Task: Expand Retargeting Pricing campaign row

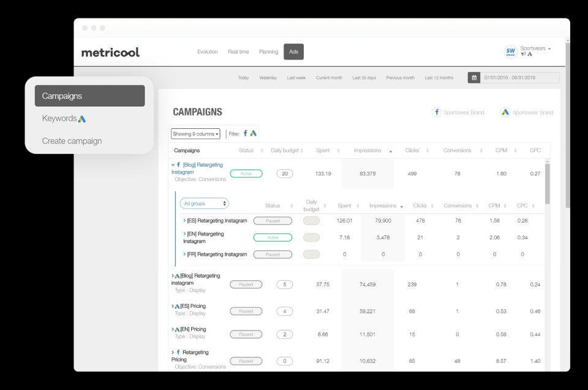Action: (x=173, y=353)
